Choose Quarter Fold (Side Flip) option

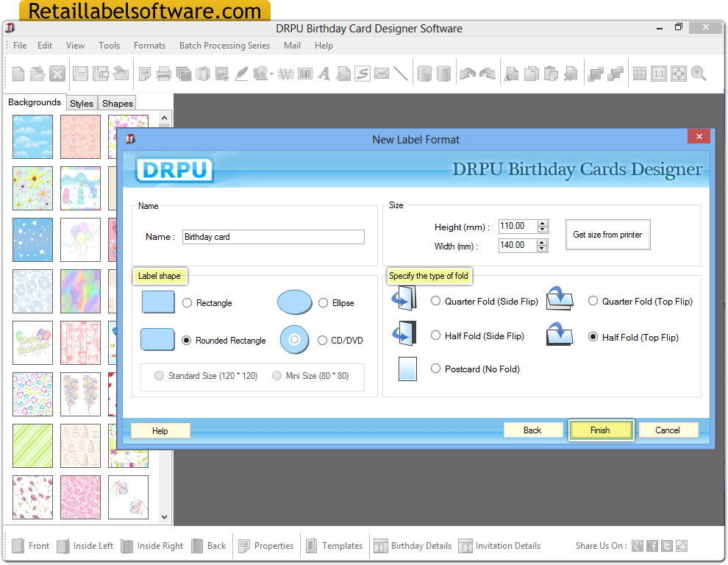pyautogui.click(x=435, y=301)
